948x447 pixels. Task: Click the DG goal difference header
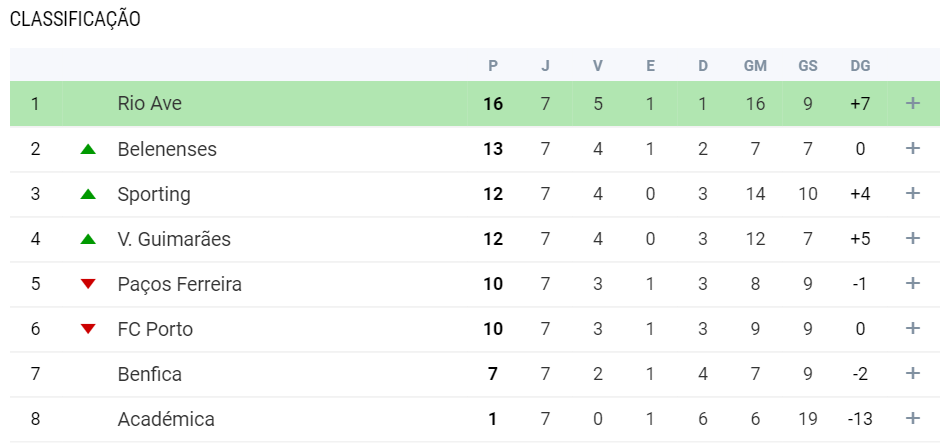click(860, 66)
